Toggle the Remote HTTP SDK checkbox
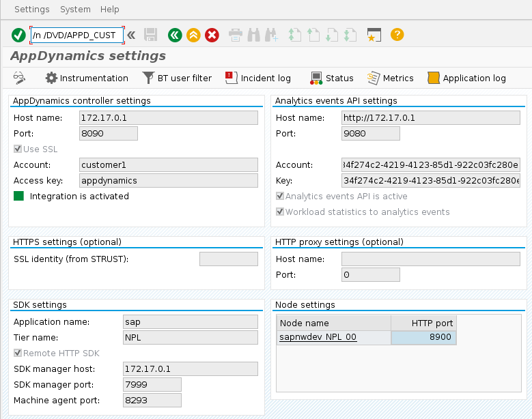Screen dimensions: 532x419 tap(18, 353)
